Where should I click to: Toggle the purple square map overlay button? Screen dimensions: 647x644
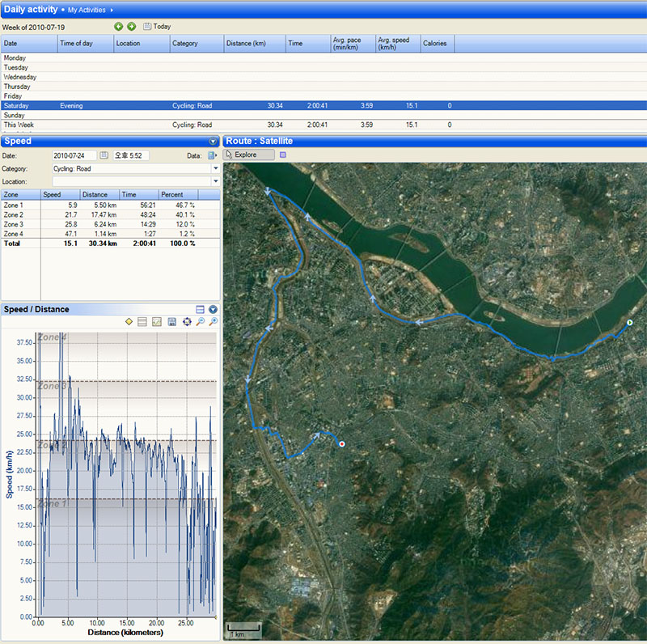tap(282, 155)
